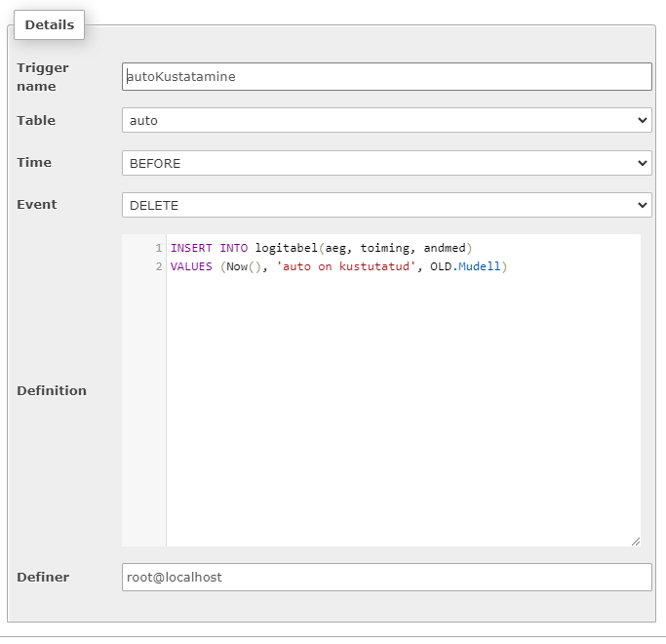
Task: Place cursor on the INSERT keyword
Action: (191, 249)
